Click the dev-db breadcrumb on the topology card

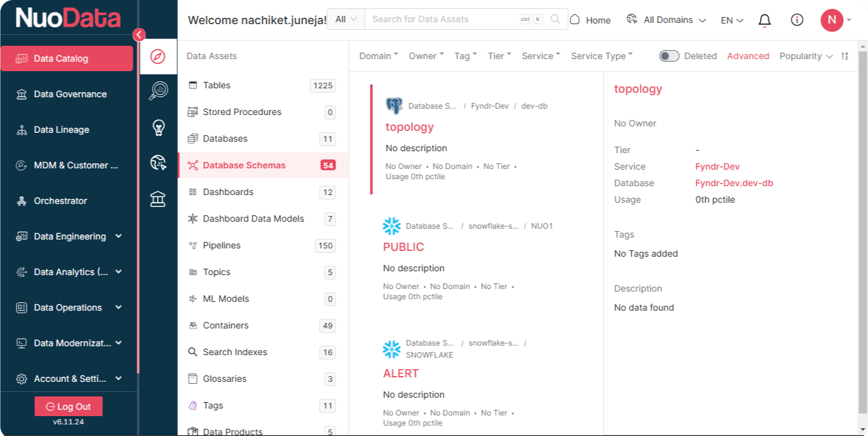point(534,106)
